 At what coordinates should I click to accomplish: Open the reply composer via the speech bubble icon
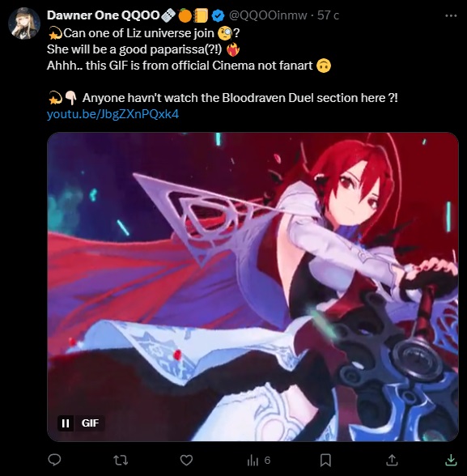pyautogui.click(x=54, y=460)
